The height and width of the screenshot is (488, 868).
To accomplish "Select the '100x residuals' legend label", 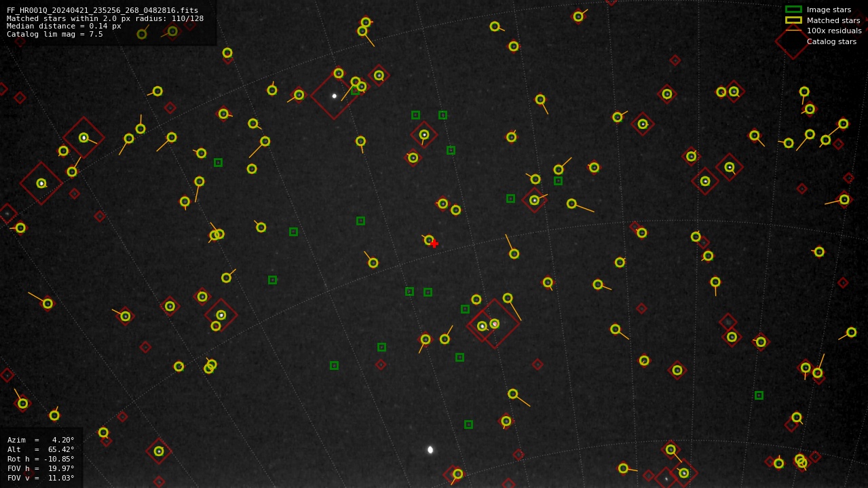I will 834,31.
